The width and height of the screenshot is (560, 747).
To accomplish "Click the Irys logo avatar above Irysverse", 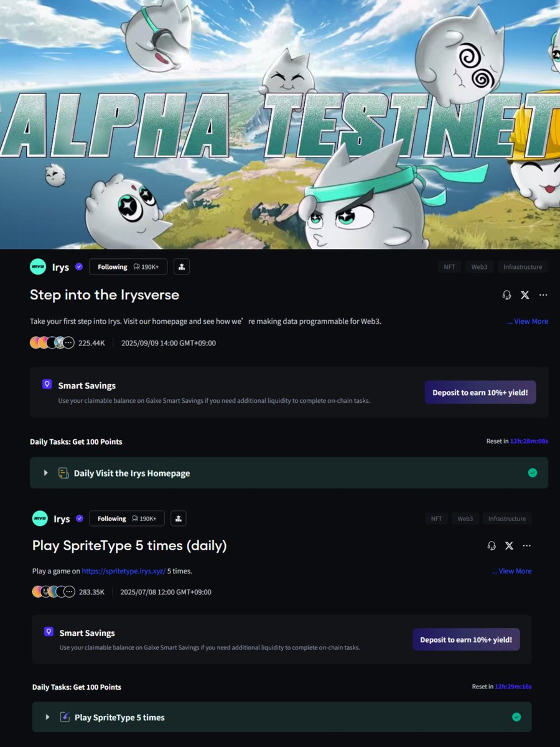I will pos(38,267).
